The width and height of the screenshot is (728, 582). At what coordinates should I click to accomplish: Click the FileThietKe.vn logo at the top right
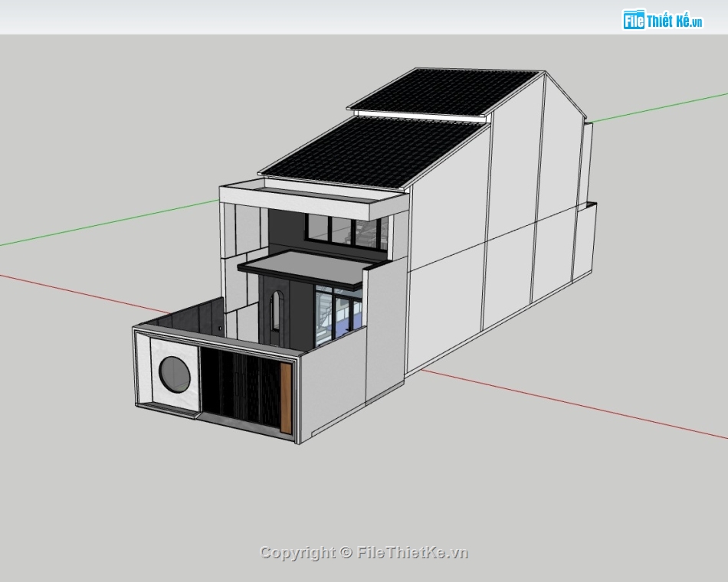pyautogui.click(x=663, y=20)
